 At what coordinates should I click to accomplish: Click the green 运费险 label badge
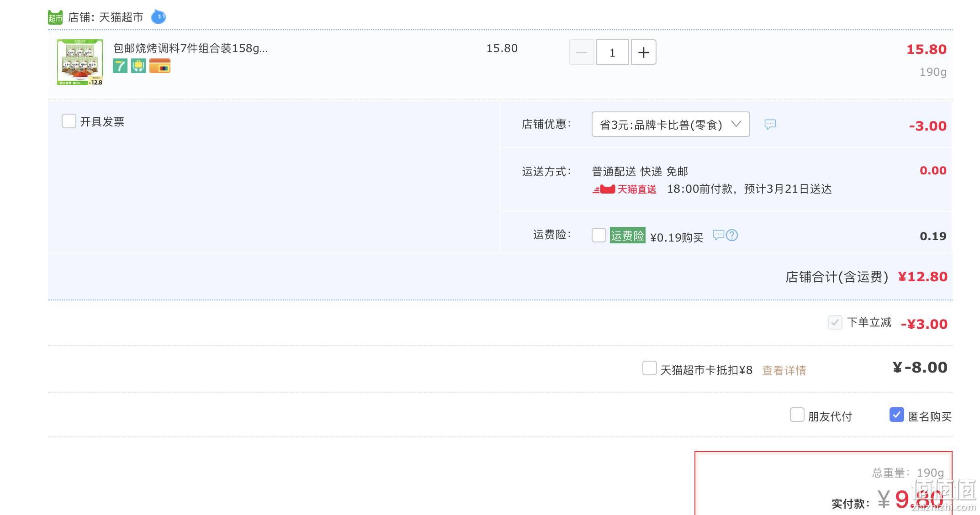pos(628,235)
